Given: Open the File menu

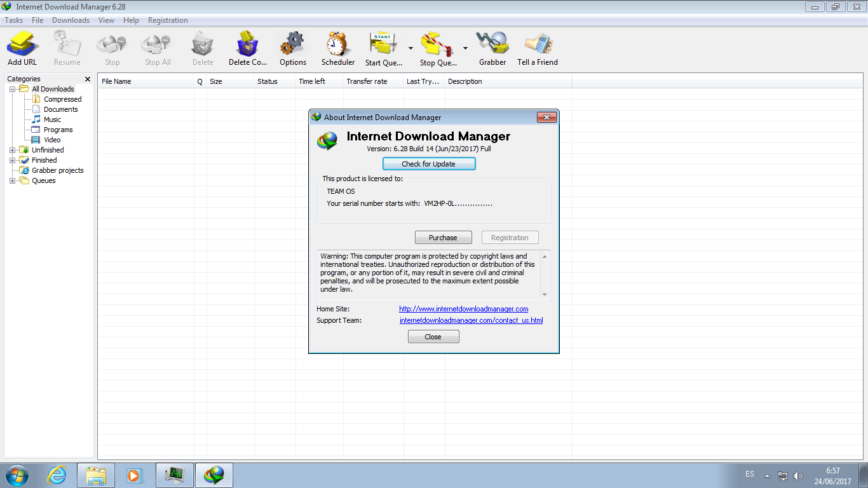Looking at the screenshot, I should pos(37,20).
